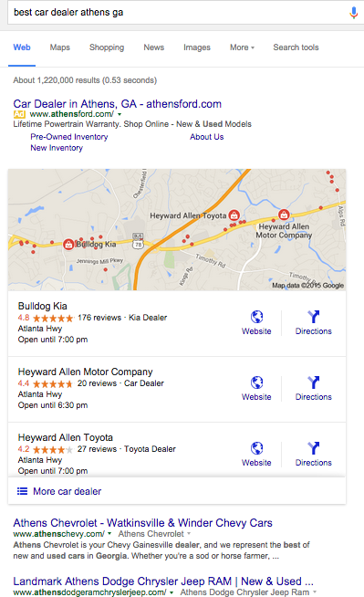Get directions to Bulldog Kia
364x597 pixels.
click(x=314, y=317)
